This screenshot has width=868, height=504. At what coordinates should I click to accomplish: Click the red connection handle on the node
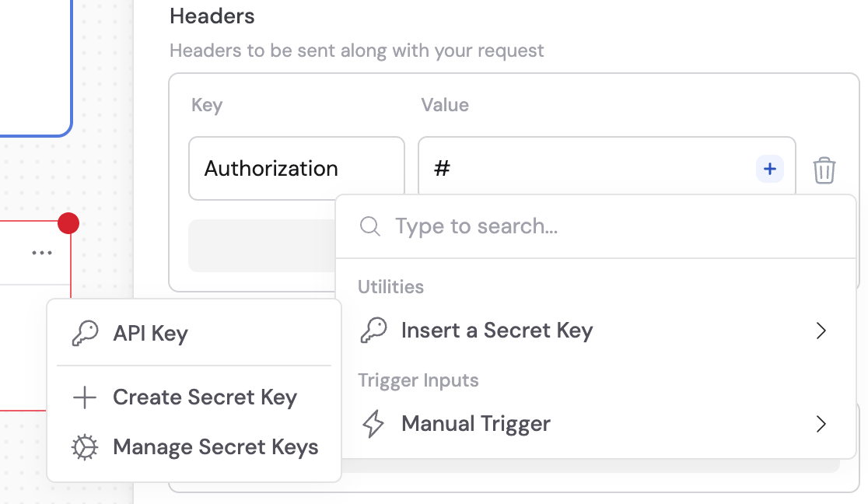(69, 222)
